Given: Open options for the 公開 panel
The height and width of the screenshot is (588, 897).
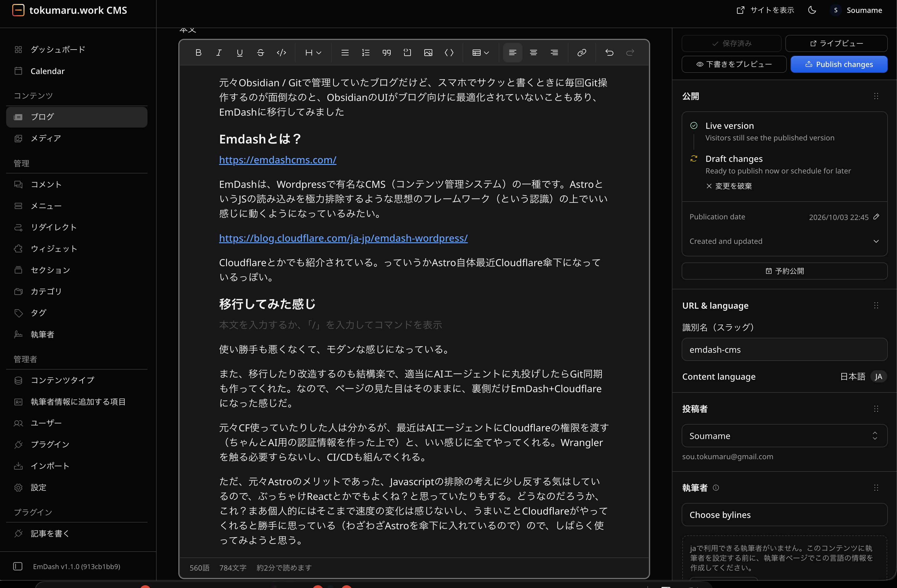Looking at the screenshot, I should click(876, 96).
